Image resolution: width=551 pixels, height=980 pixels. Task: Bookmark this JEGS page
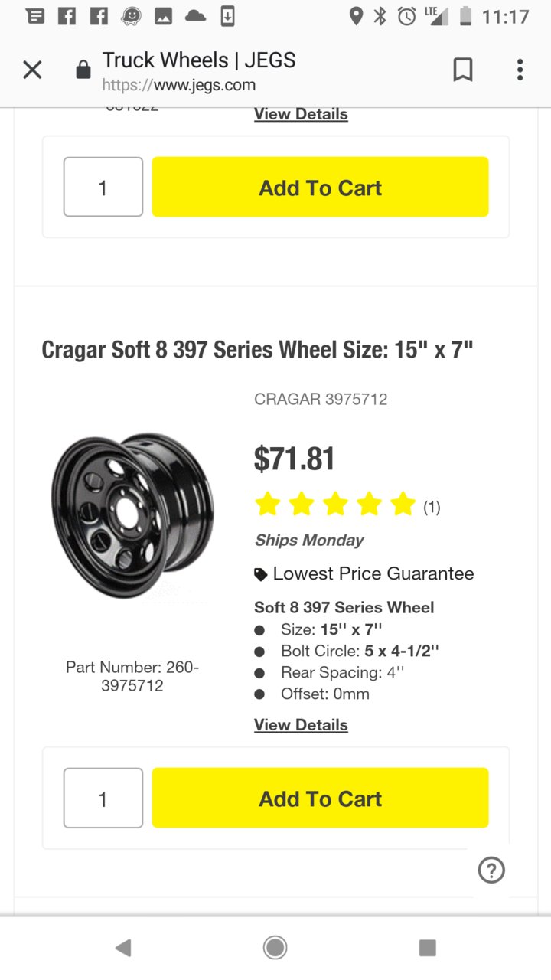coord(462,70)
